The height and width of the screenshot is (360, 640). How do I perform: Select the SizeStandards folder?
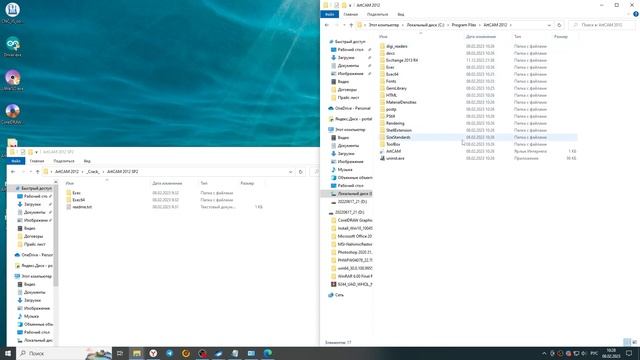pos(398,137)
